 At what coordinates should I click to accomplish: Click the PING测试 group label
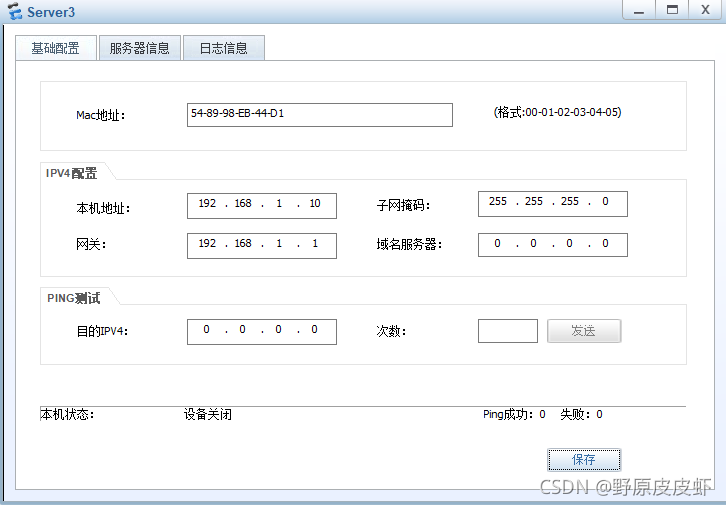[74, 298]
